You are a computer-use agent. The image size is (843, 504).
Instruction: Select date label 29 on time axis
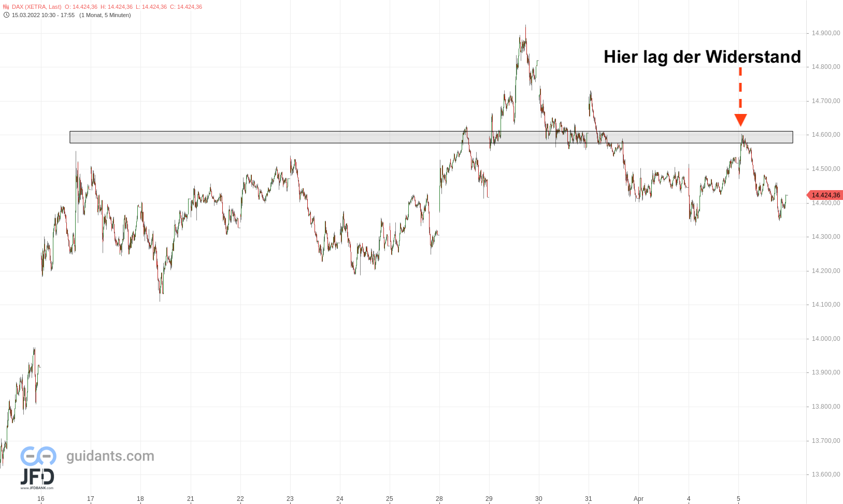(489, 499)
